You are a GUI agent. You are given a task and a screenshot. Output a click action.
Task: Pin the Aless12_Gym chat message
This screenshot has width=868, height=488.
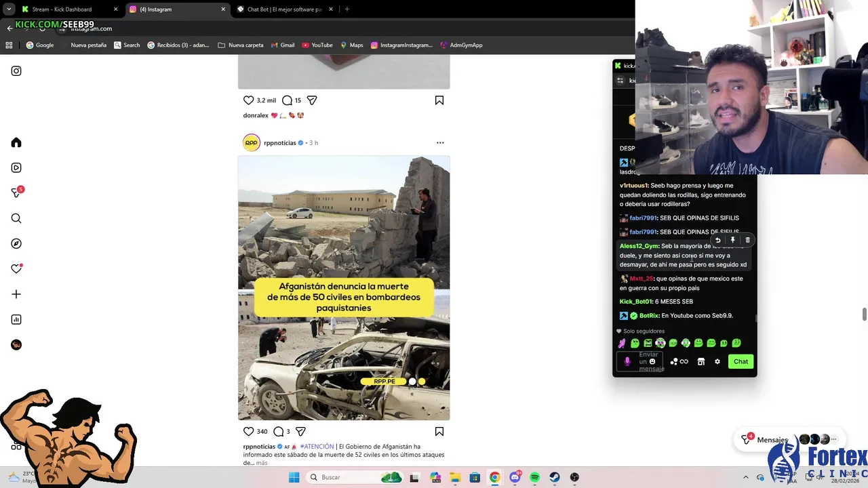pos(732,240)
